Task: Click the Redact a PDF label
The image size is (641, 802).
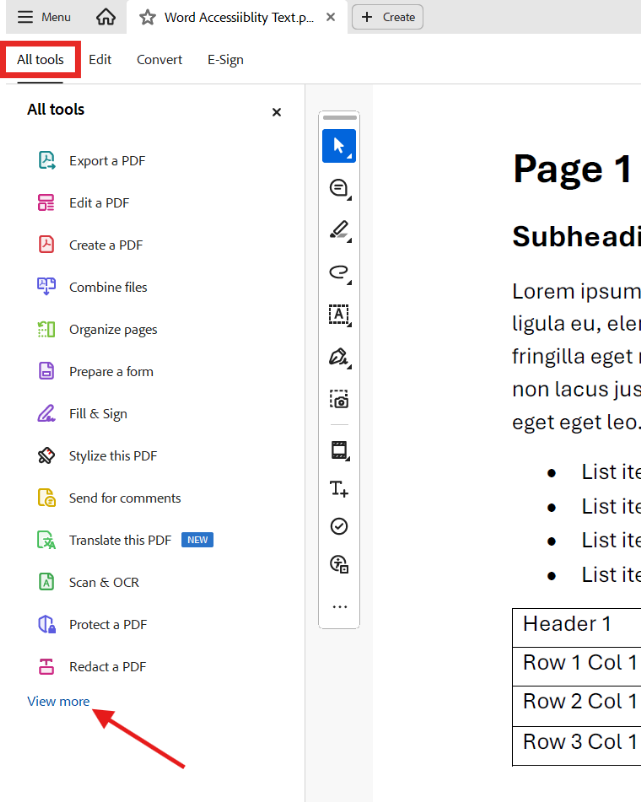Action: (x=108, y=666)
